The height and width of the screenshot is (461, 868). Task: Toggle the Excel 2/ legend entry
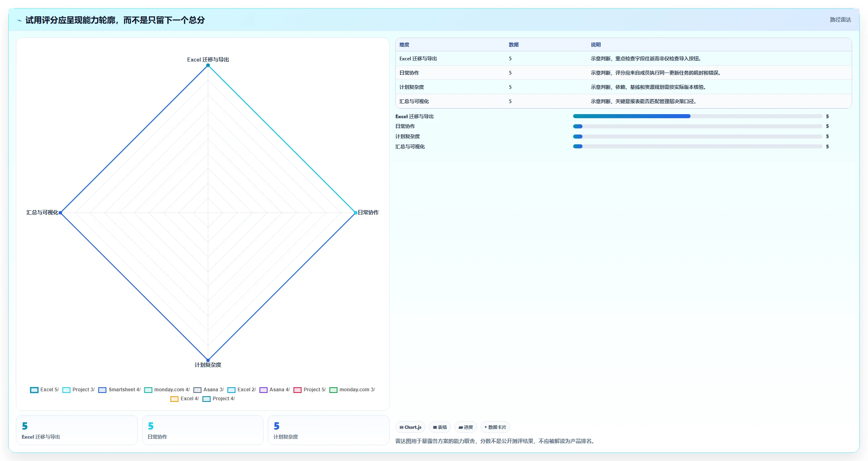pyautogui.click(x=241, y=390)
